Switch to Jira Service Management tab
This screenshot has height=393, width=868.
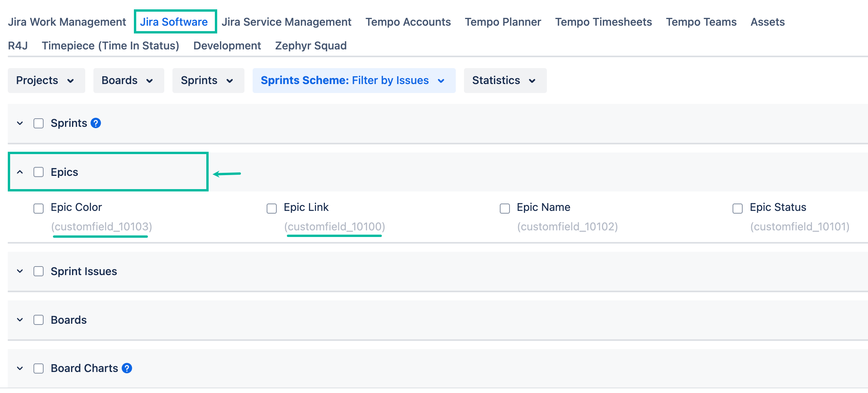point(286,22)
